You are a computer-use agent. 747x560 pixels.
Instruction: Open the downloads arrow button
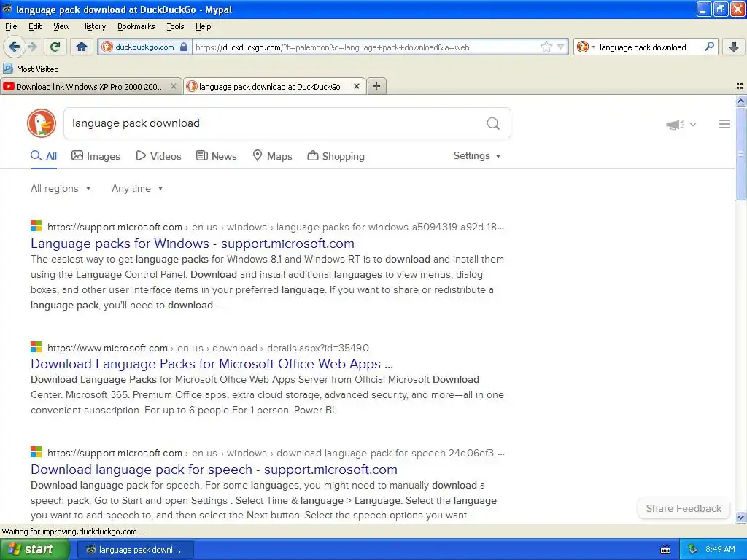(x=734, y=47)
